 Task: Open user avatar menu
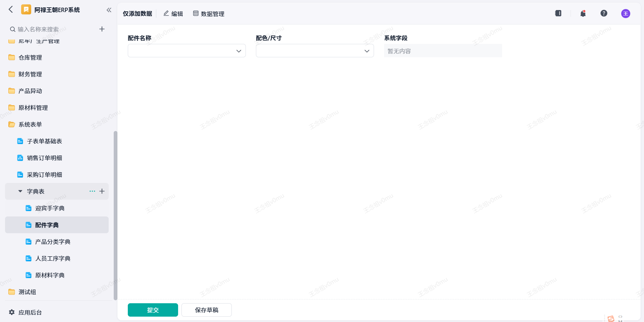(626, 13)
